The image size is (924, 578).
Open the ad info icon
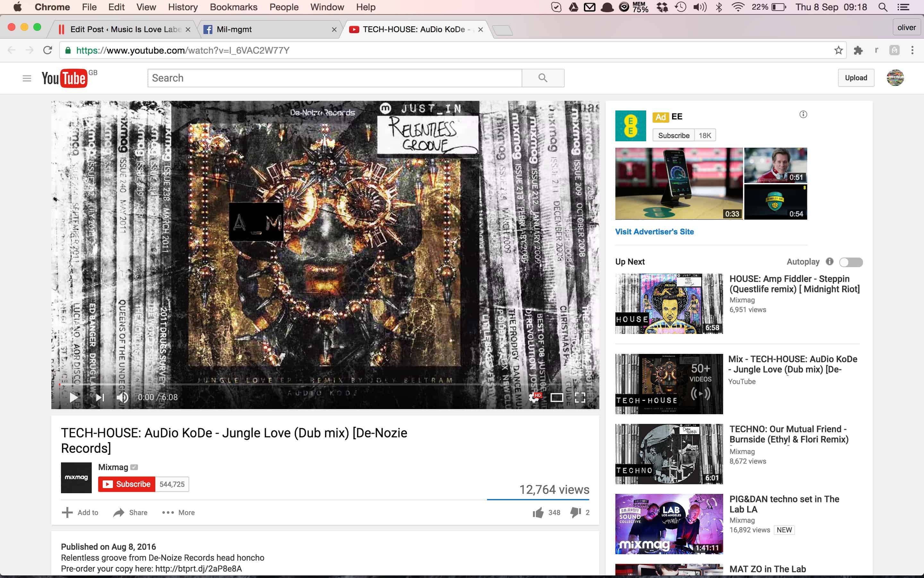(803, 114)
